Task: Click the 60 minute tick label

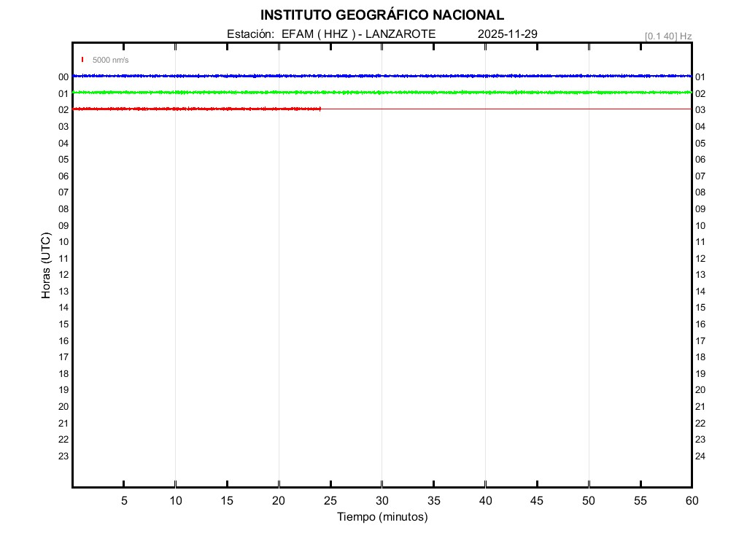Action: [x=692, y=501]
